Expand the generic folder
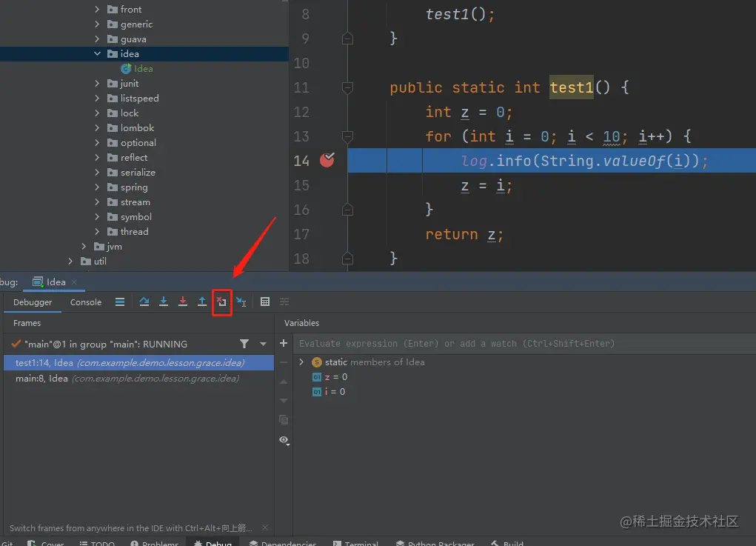The height and width of the screenshot is (546, 756). [97, 24]
